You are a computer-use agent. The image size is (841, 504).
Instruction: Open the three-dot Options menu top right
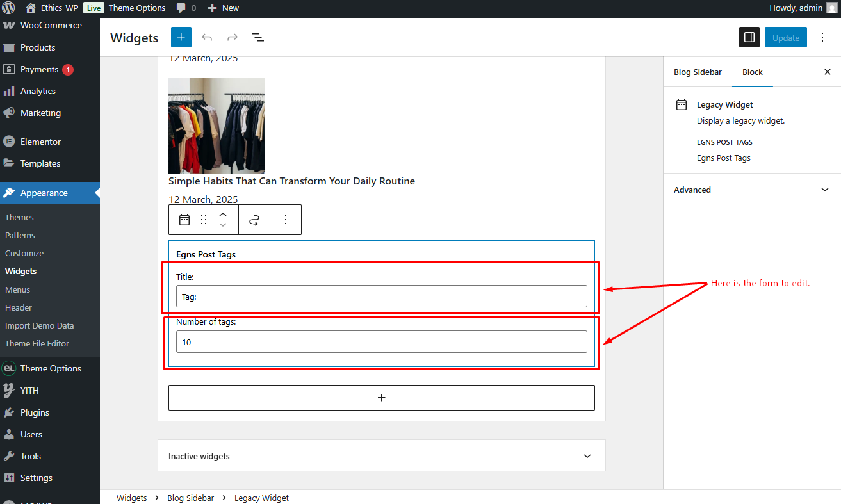[823, 37]
